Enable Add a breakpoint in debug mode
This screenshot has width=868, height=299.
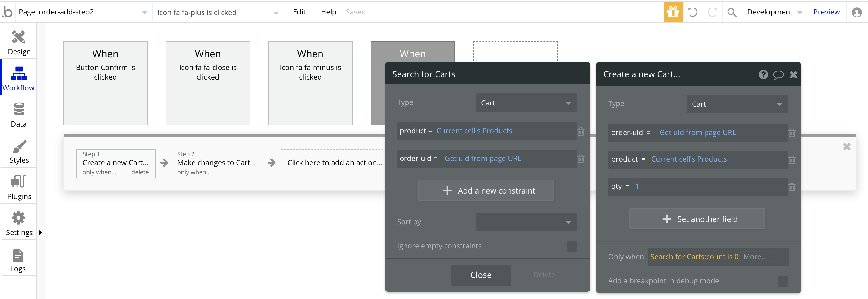point(782,281)
